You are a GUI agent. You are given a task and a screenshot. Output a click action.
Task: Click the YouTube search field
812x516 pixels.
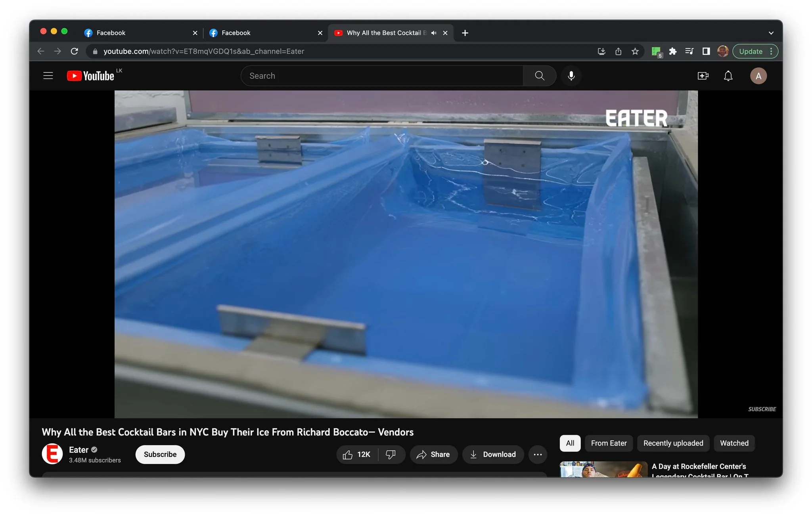(382, 76)
